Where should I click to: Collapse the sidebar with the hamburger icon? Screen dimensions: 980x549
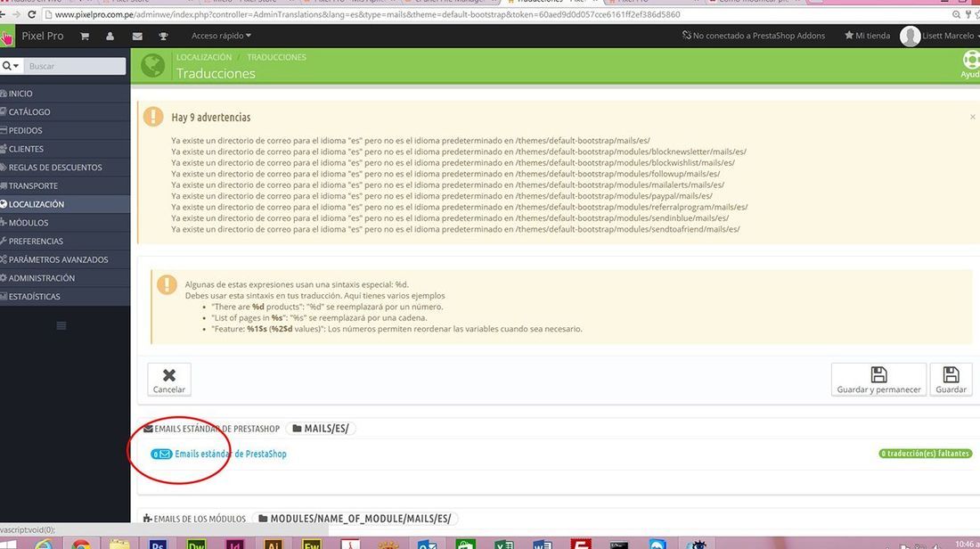click(61, 326)
